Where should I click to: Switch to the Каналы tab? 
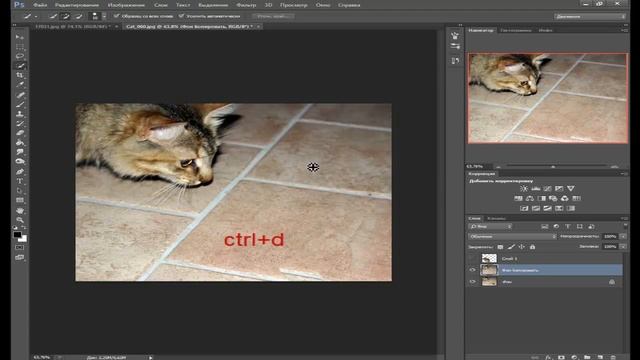(496, 218)
